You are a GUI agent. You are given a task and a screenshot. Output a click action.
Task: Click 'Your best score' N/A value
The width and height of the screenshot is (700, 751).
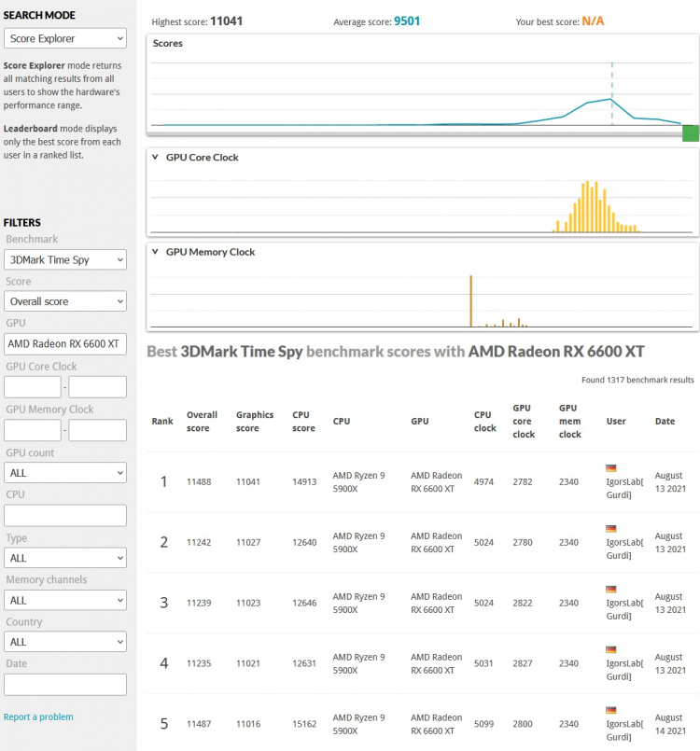[x=593, y=21]
